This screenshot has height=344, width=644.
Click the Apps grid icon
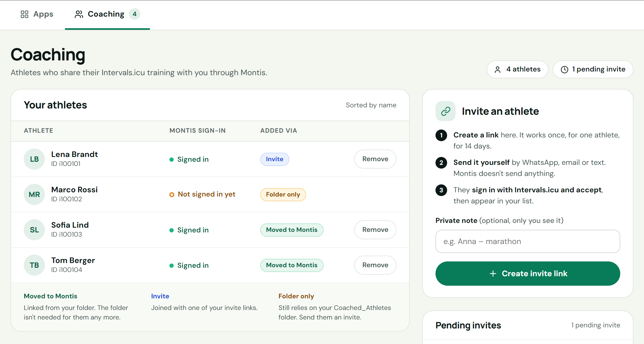(25, 14)
